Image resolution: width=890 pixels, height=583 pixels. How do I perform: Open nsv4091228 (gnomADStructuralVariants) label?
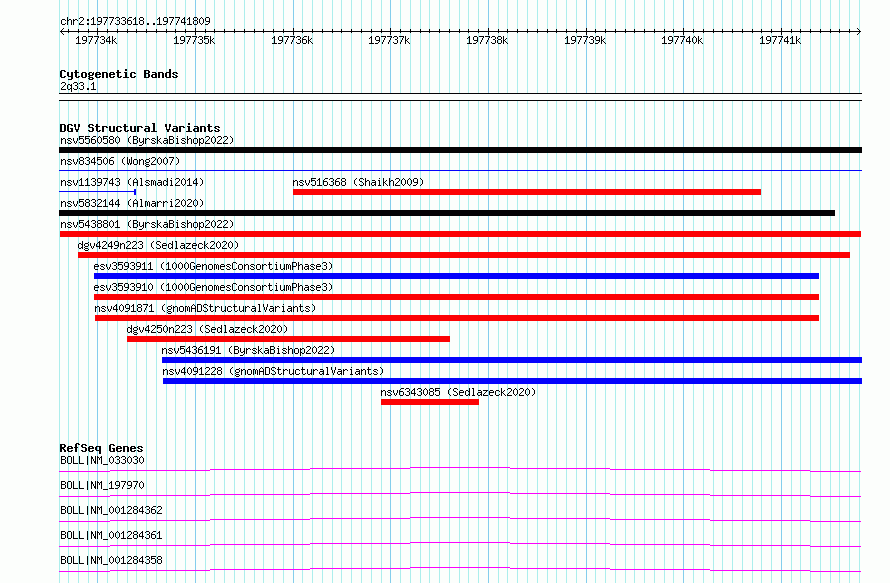click(x=273, y=371)
